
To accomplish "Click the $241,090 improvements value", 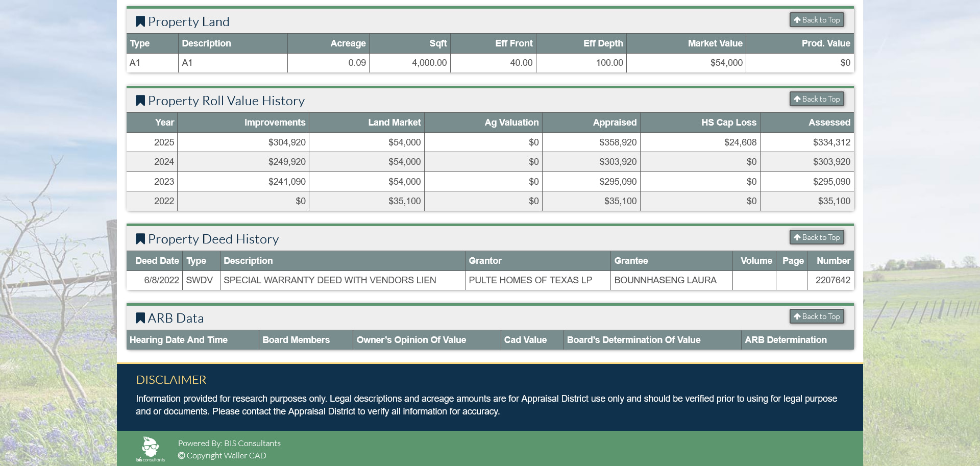I will (x=287, y=182).
